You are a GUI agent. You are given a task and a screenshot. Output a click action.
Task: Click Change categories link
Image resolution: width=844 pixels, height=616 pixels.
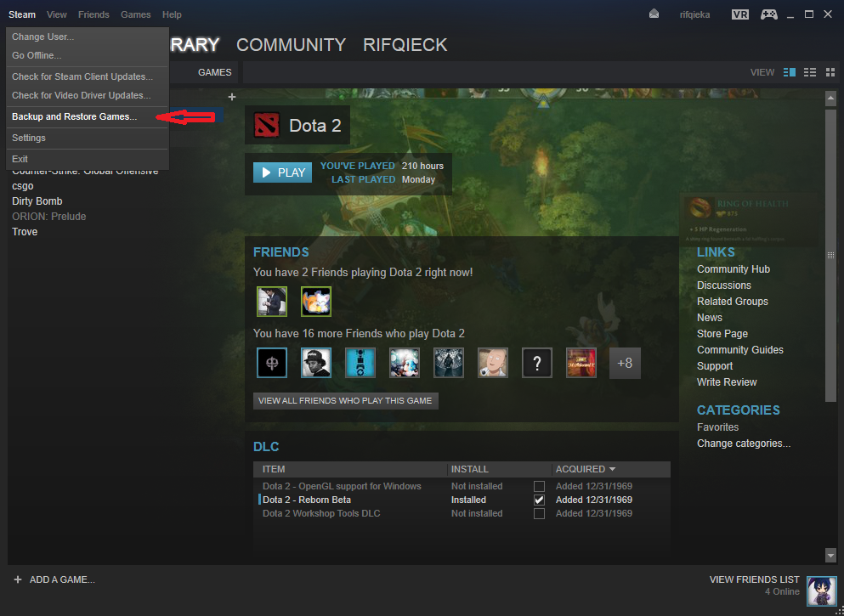coord(744,444)
